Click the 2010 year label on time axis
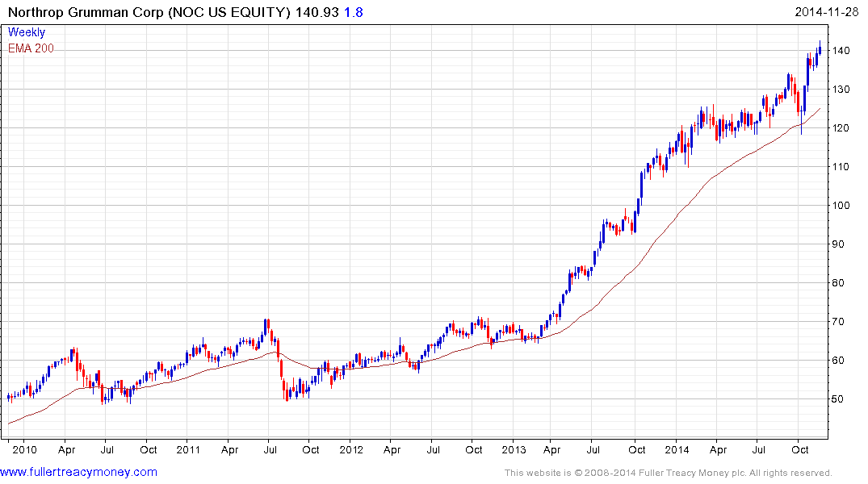868x484 pixels. tap(24, 449)
